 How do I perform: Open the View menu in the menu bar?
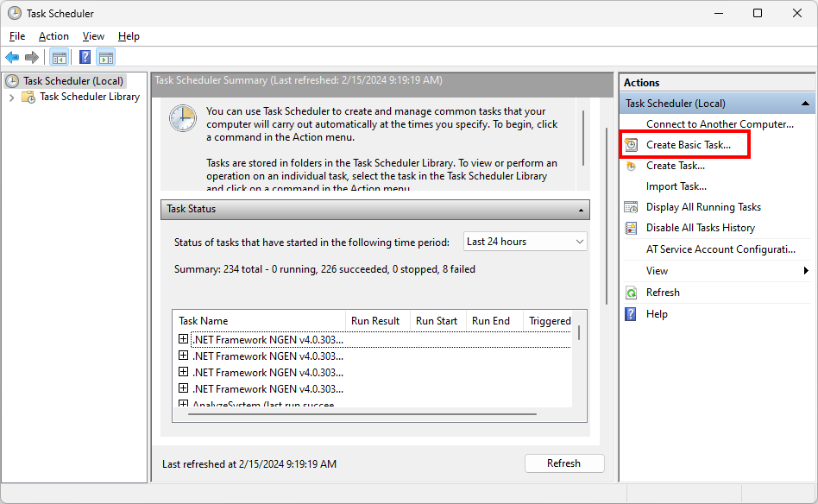93,36
